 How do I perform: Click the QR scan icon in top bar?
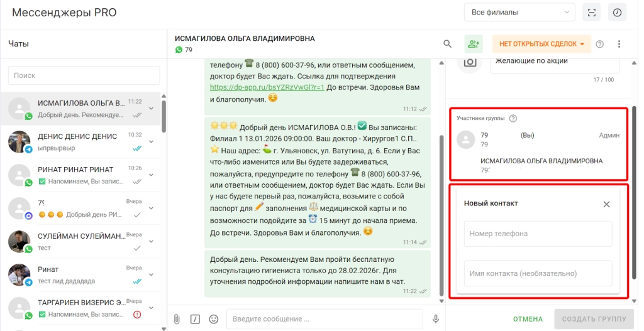point(591,13)
